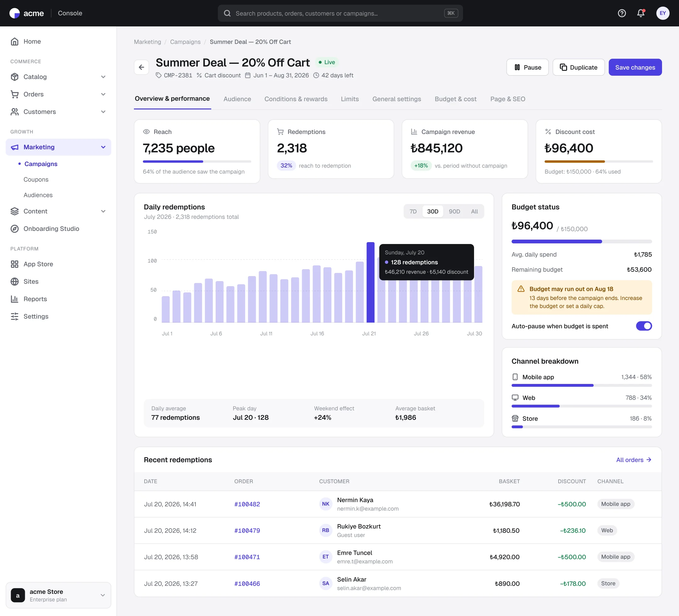Screen dimensions: 679x616
Task: Open the notifications bell
Action: coord(641,13)
